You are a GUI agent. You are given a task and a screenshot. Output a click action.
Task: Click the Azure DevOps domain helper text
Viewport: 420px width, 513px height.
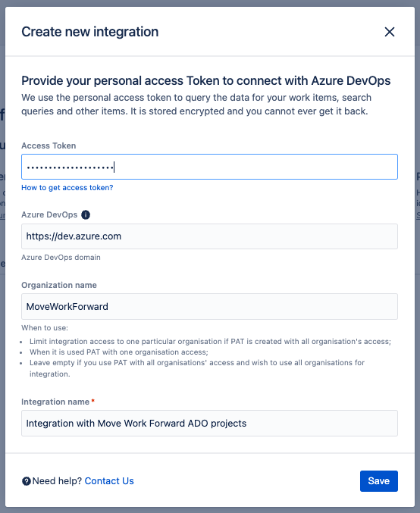tap(61, 258)
